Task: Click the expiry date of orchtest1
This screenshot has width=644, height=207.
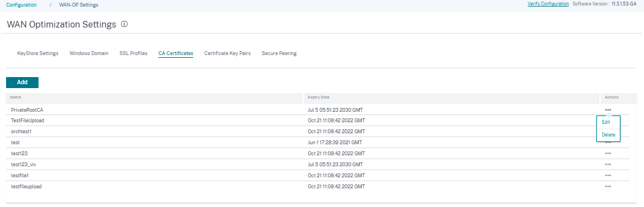Action: pos(336,132)
